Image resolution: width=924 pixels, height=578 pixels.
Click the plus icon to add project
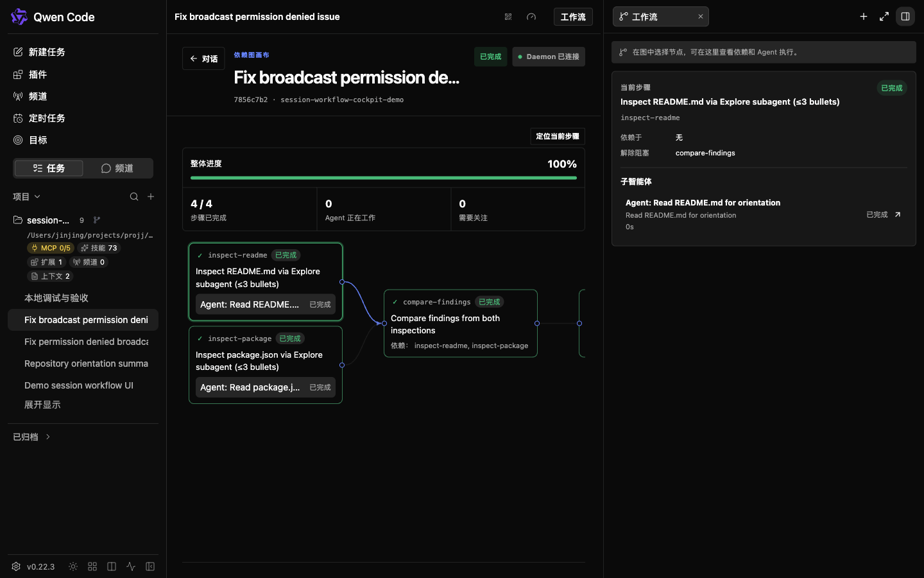coord(151,197)
